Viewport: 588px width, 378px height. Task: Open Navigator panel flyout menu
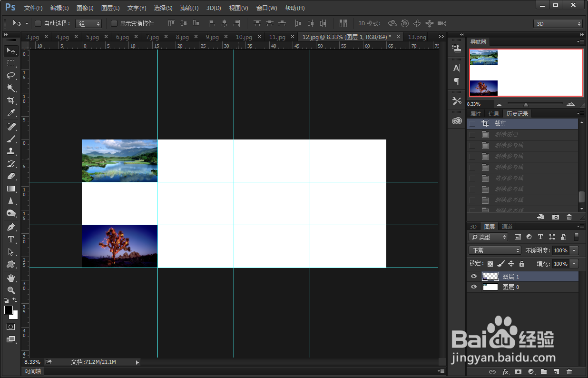coord(581,42)
